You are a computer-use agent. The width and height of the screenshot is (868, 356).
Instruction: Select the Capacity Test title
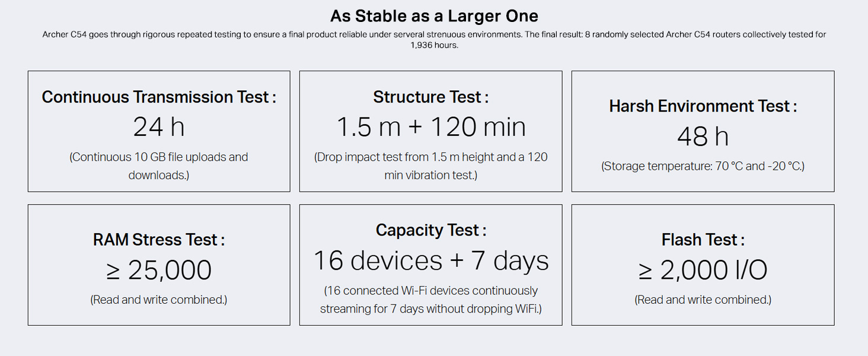431,231
